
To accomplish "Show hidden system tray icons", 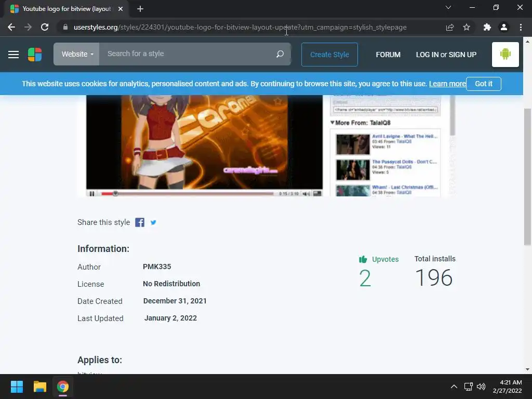I will click(454, 387).
